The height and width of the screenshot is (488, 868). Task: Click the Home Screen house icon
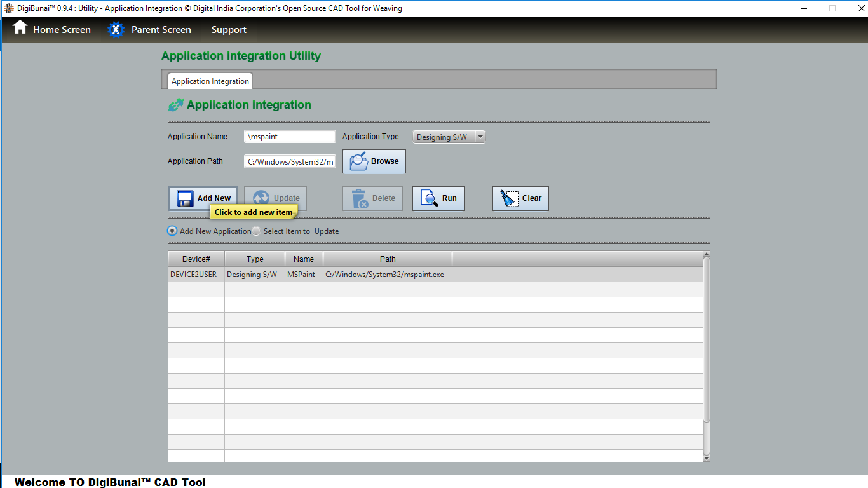20,28
